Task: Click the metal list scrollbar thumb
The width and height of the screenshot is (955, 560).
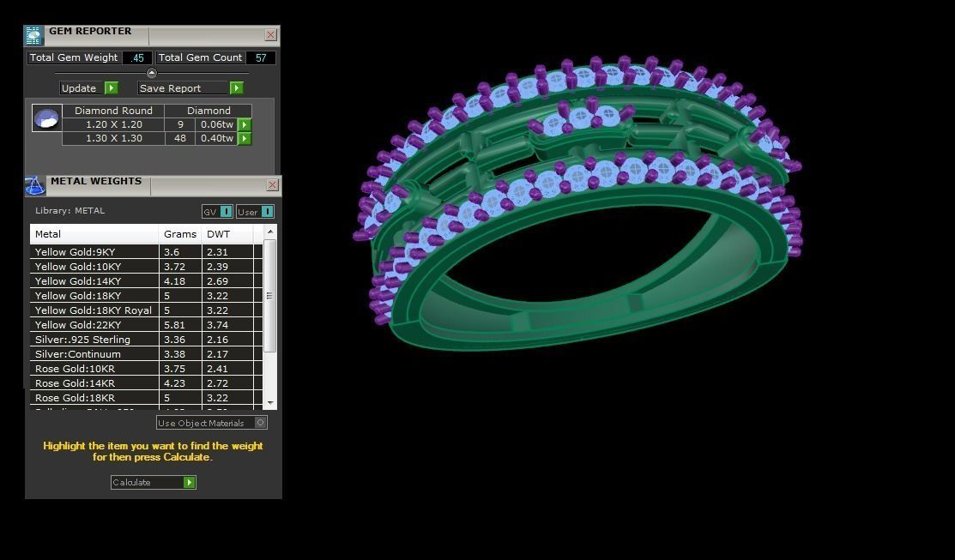Action: (x=270, y=296)
